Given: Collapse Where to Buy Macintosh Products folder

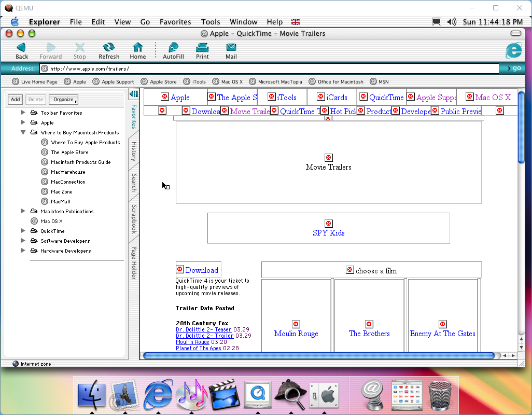Looking at the screenshot, I should point(23,132).
